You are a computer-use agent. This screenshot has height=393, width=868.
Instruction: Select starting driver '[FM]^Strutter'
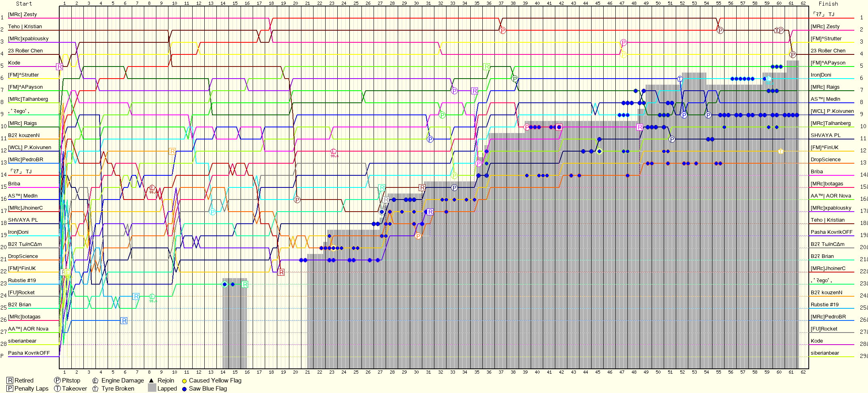pyautogui.click(x=23, y=75)
